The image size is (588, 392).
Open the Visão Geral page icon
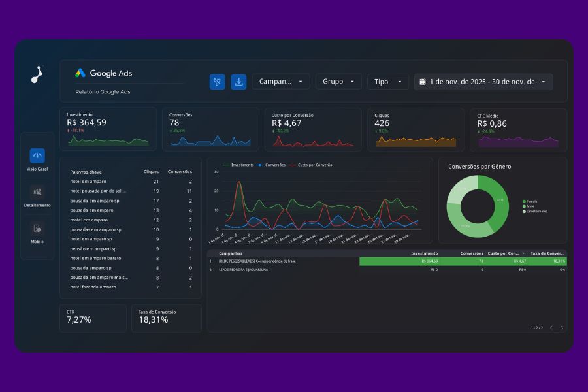(37, 155)
